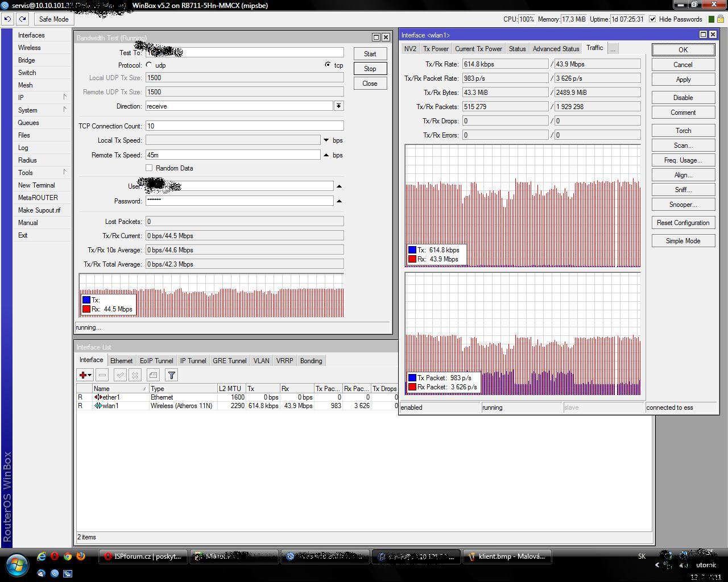
Task: Click the Show Desktop quick launch icon
Action: 68,573
